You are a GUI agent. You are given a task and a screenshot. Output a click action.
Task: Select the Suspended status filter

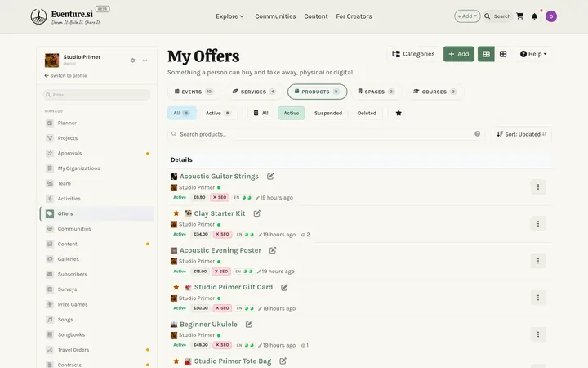[x=328, y=113]
